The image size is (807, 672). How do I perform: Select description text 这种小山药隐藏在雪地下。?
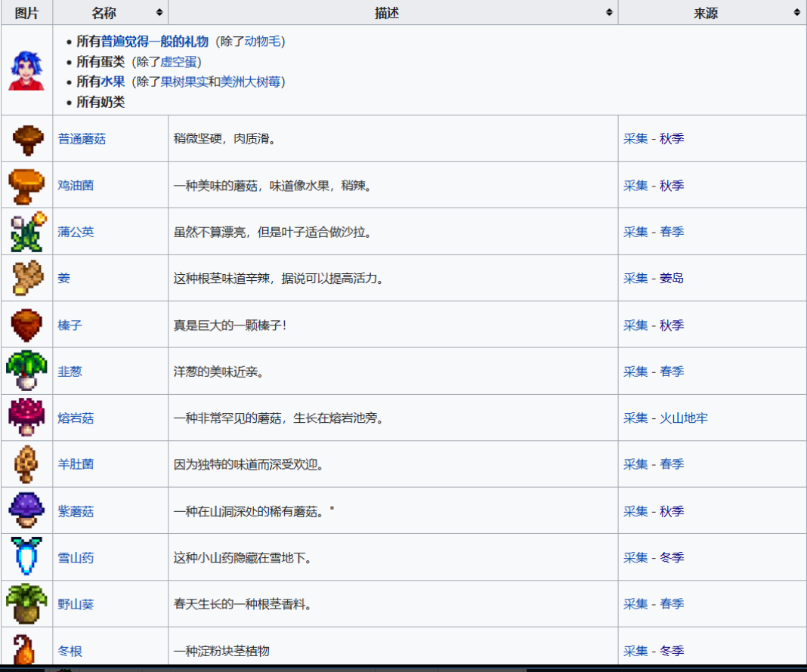click(243, 558)
